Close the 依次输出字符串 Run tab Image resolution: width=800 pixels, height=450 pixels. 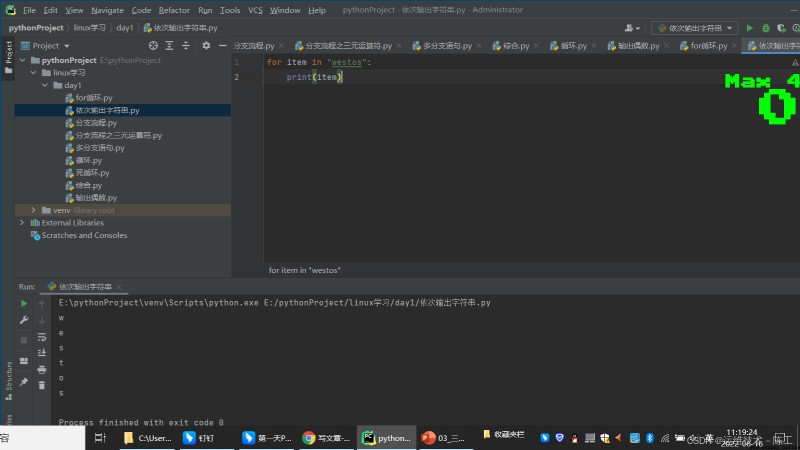coord(119,287)
